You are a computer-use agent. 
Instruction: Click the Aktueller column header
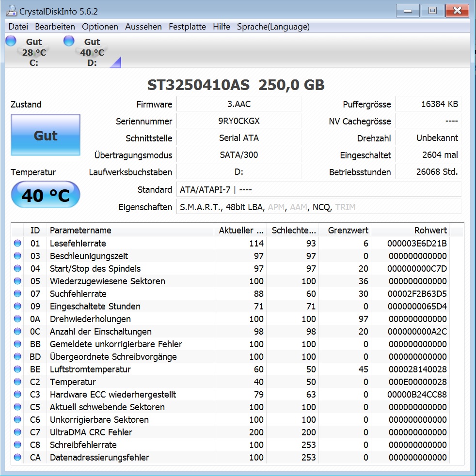240,230
